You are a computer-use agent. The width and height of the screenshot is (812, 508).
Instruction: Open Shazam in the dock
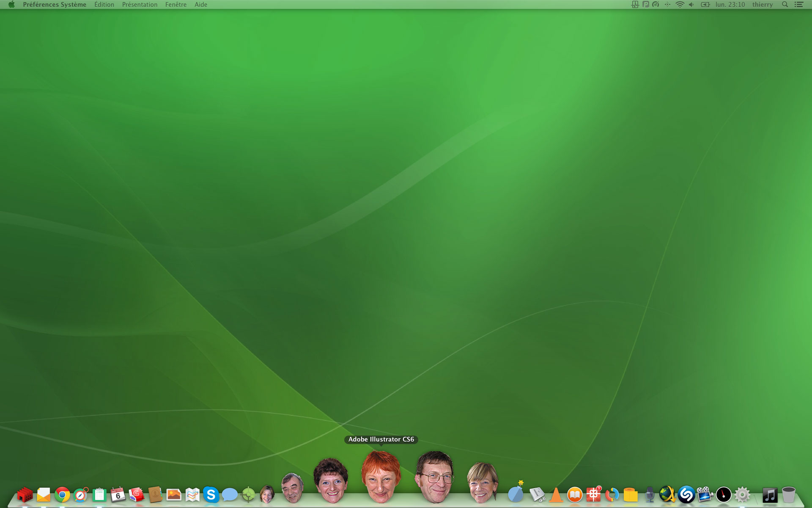click(x=686, y=494)
